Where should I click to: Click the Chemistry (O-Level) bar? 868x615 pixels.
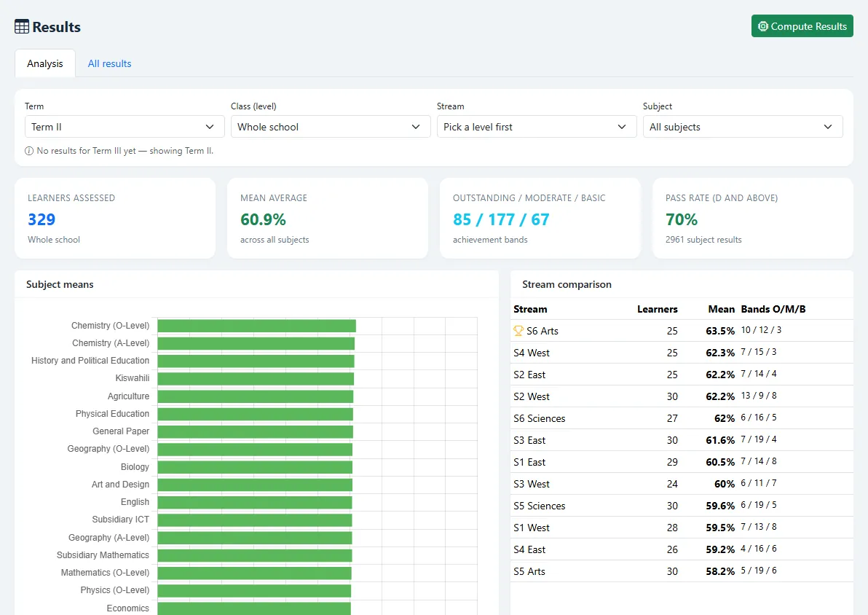tap(256, 326)
